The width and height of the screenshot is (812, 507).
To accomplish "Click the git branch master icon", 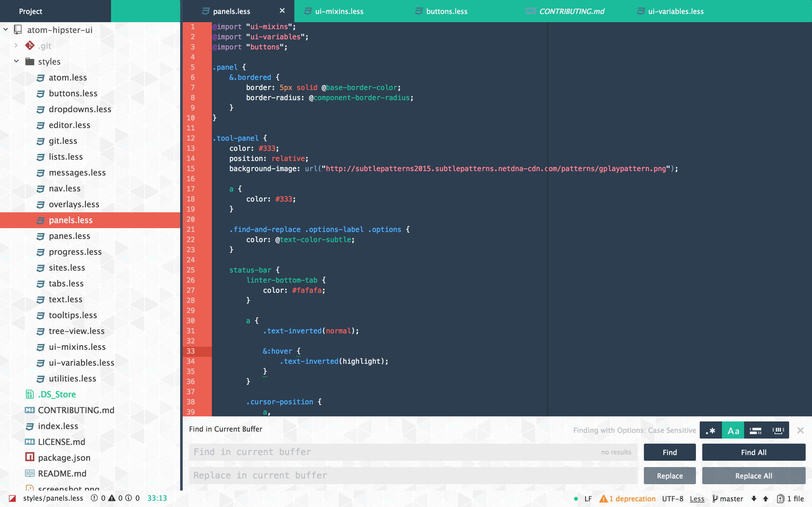I will (x=715, y=499).
